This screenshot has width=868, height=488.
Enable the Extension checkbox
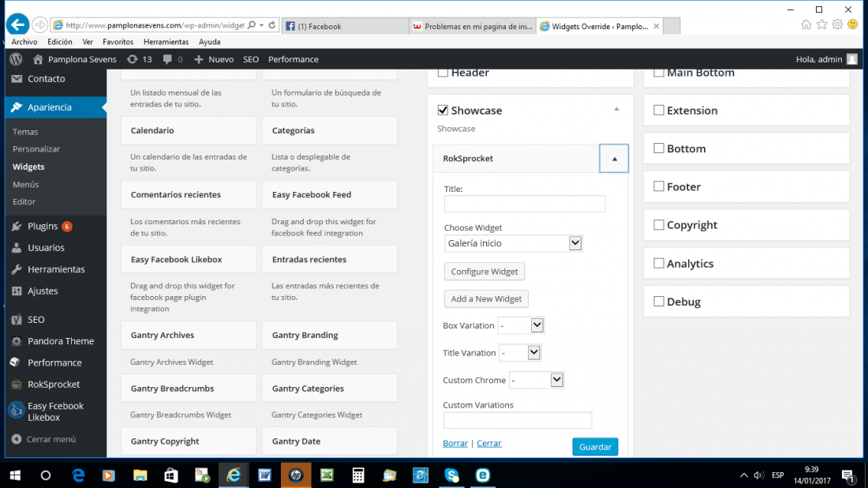[659, 111]
